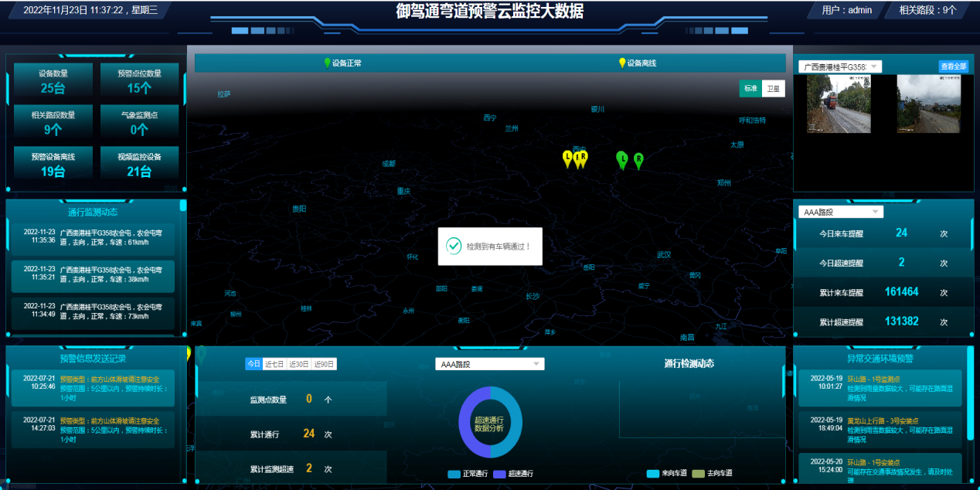The width and height of the screenshot is (980, 490).
Task: Open the AAA路段 dropdown above the donut chart
Action: click(489, 364)
